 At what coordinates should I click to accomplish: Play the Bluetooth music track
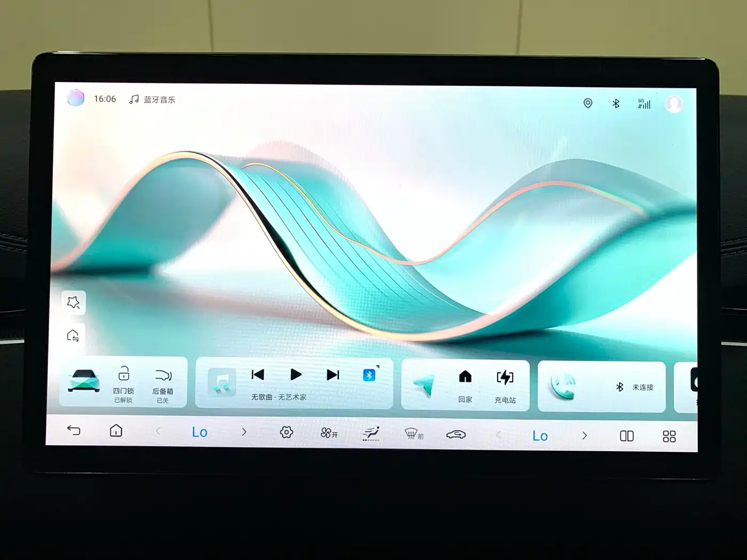(x=296, y=374)
